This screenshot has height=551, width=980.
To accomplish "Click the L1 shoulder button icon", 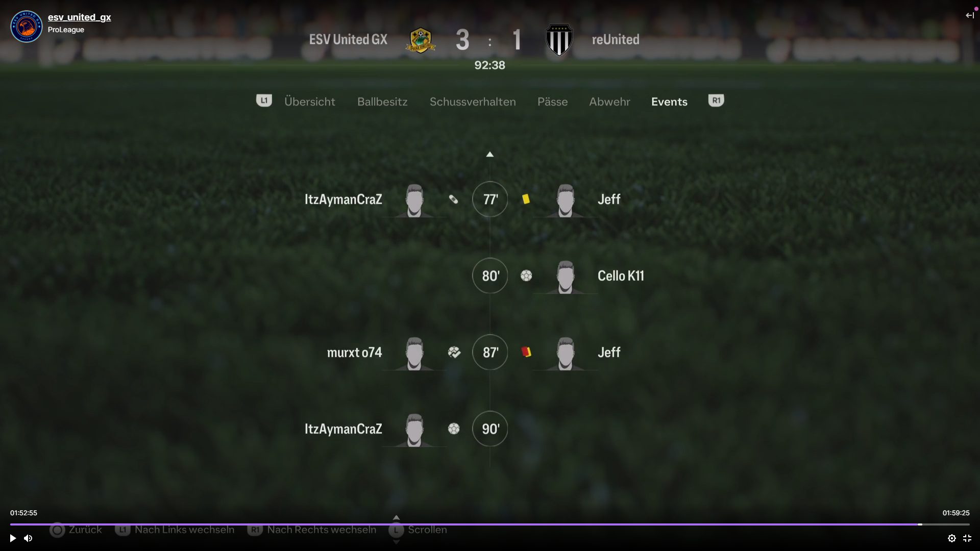I will (264, 101).
